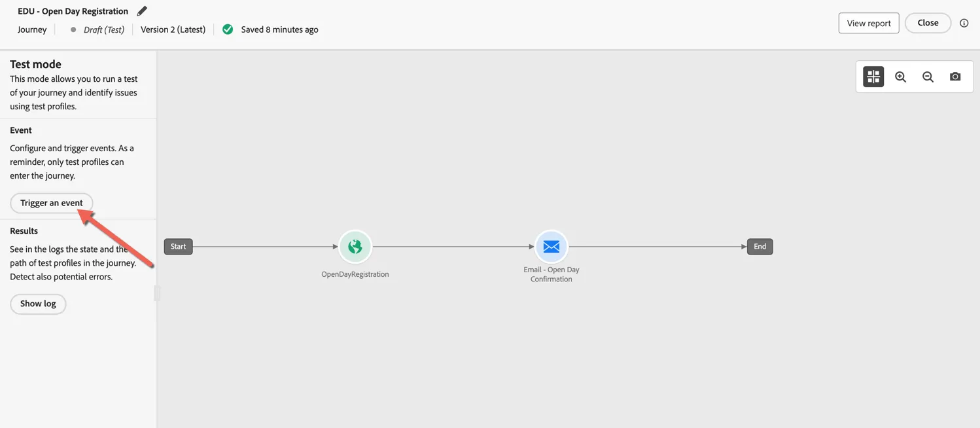This screenshot has height=428, width=980.
Task: Click the green saved checkmark icon
Action: tap(228, 29)
